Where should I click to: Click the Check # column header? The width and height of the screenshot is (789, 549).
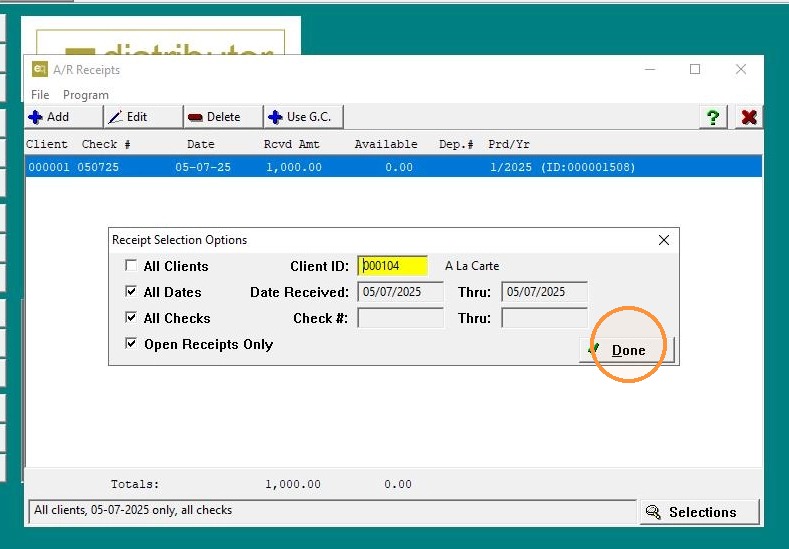pos(106,144)
